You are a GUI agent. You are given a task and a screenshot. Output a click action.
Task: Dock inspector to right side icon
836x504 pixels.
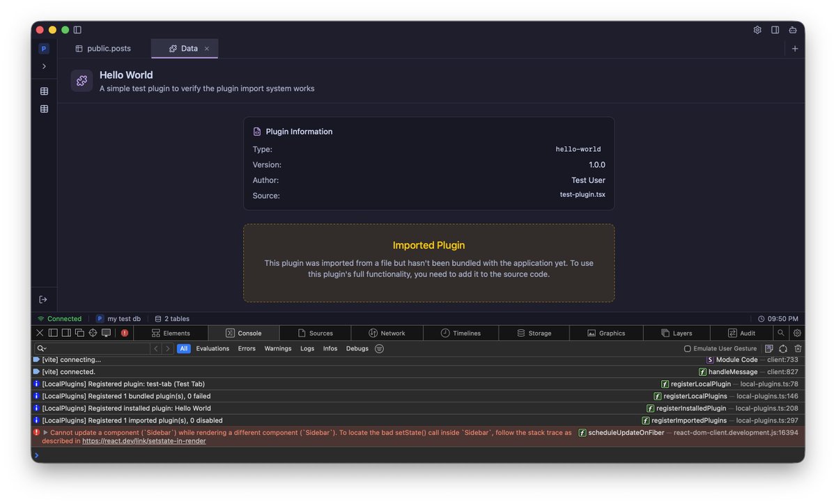coord(66,333)
